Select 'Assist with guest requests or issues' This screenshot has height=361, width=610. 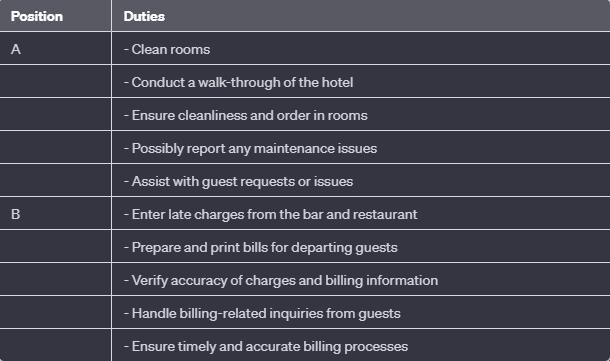pos(238,181)
